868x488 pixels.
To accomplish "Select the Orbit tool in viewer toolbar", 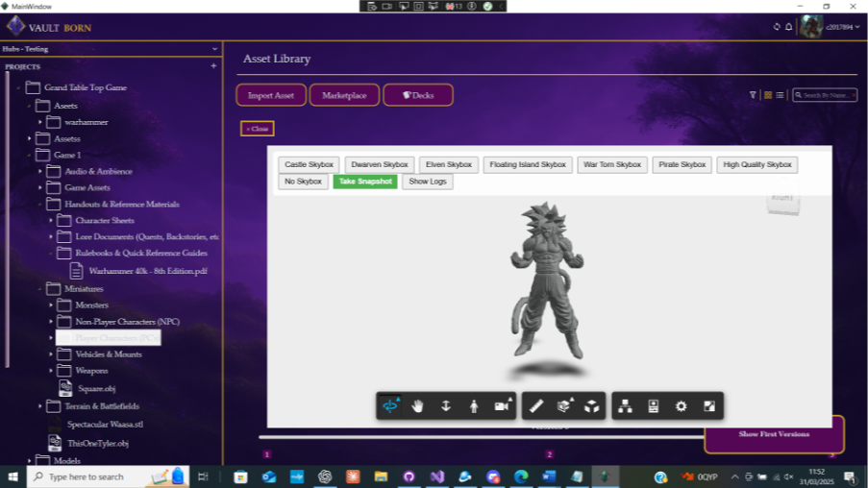I will [x=390, y=406].
